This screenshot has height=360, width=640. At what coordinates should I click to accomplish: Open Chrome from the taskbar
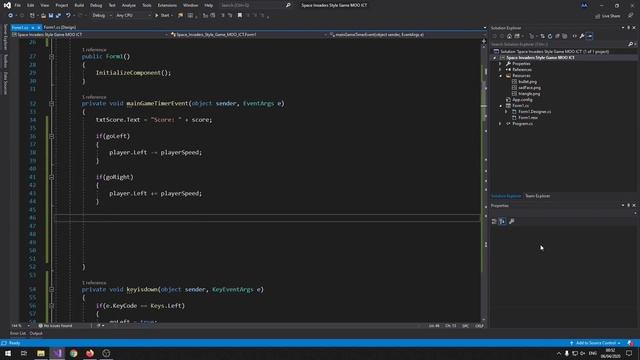pyautogui.click(x=73, y=353)
